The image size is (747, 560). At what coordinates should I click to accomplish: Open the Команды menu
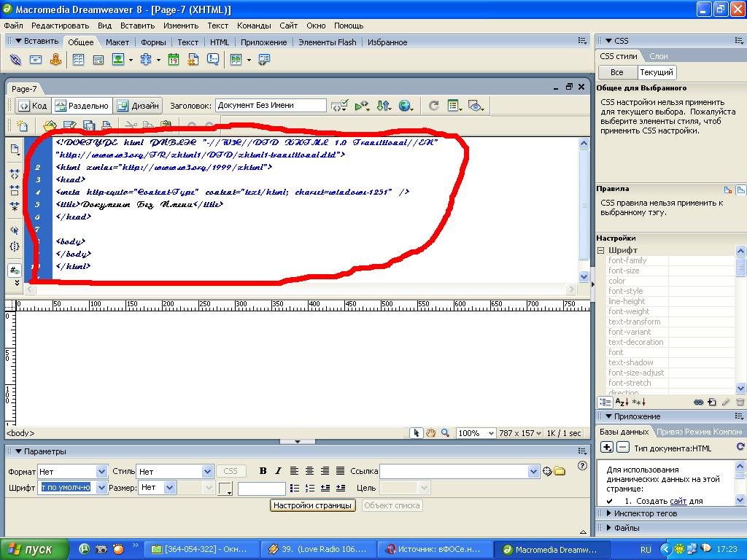(x=254, y=26)
